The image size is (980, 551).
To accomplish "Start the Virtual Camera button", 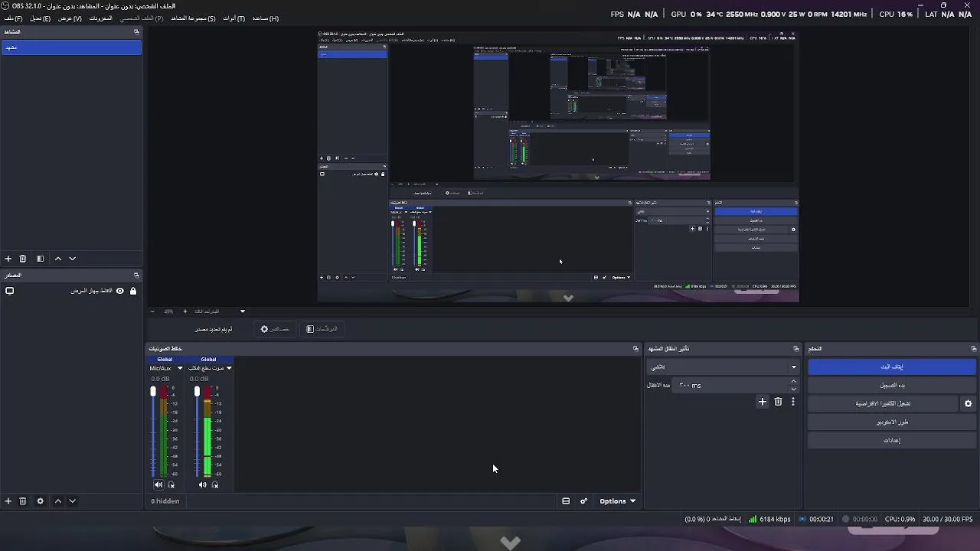I will point(883,403).
